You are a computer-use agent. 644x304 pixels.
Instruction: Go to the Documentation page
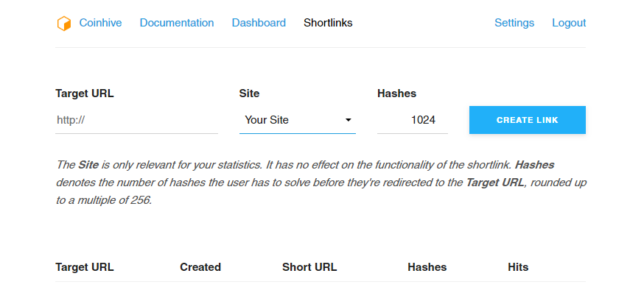pyautogui.click(x=177, y=23)
